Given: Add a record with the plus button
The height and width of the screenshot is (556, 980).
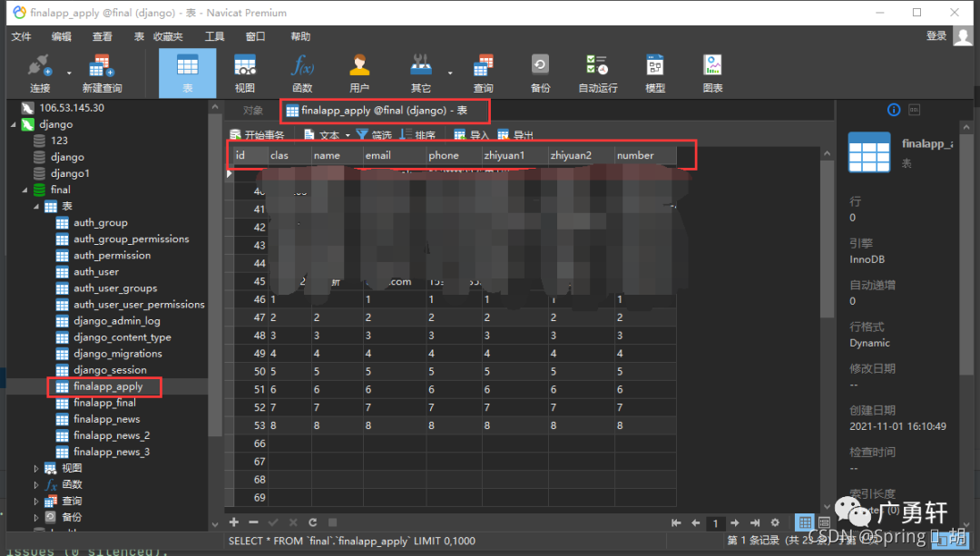Looking at the screenshot, I should point(234,522).
